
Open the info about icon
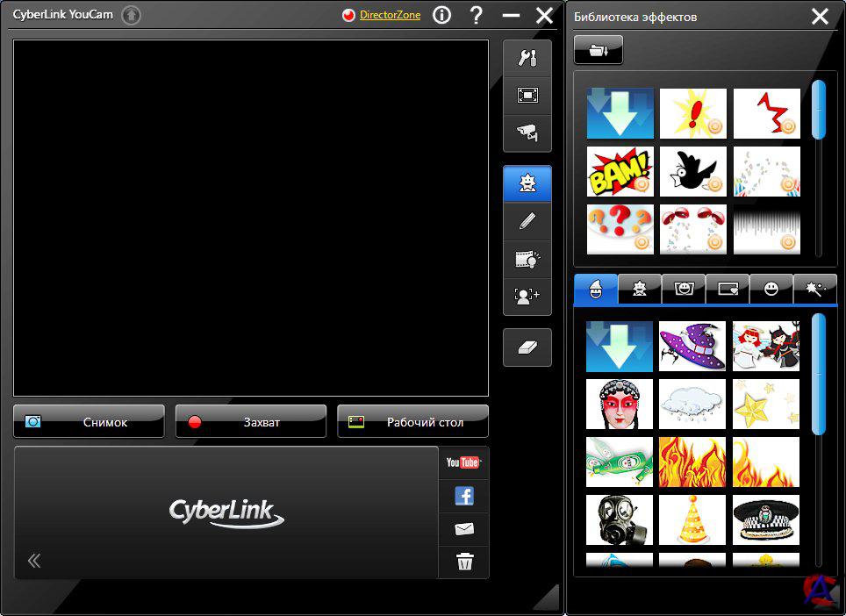tap(441, 15)
